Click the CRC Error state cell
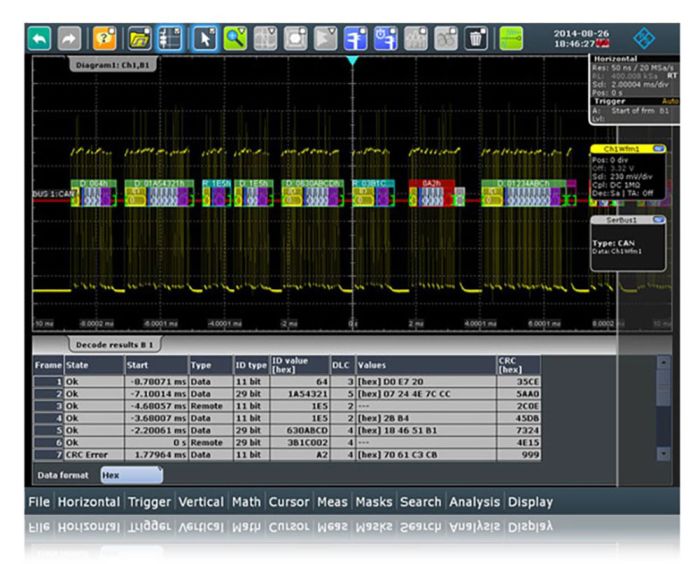Screen dimensions: 700x564 pyautogui.click(x=94, y=455)
